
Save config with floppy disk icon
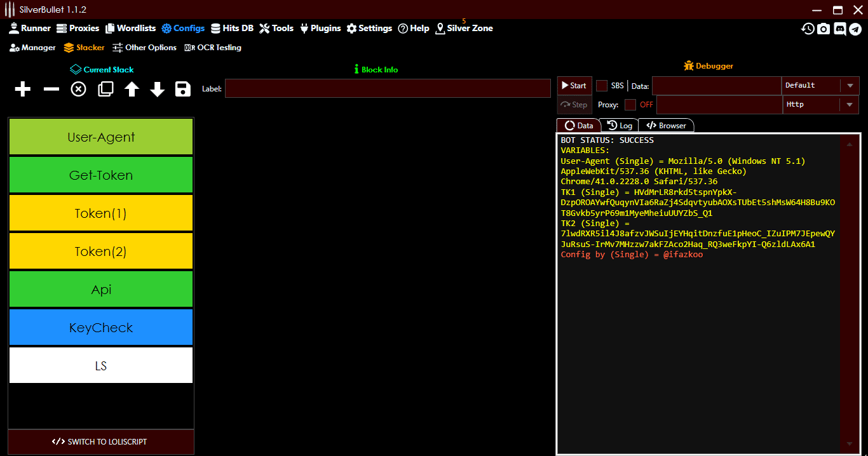click(x=183, y=90)
